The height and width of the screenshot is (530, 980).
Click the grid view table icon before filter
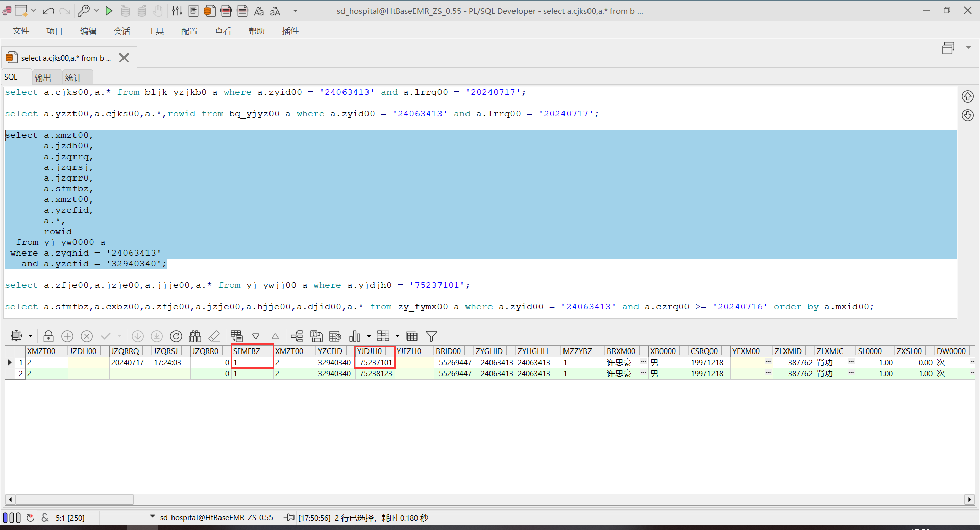tap(412, 336)
